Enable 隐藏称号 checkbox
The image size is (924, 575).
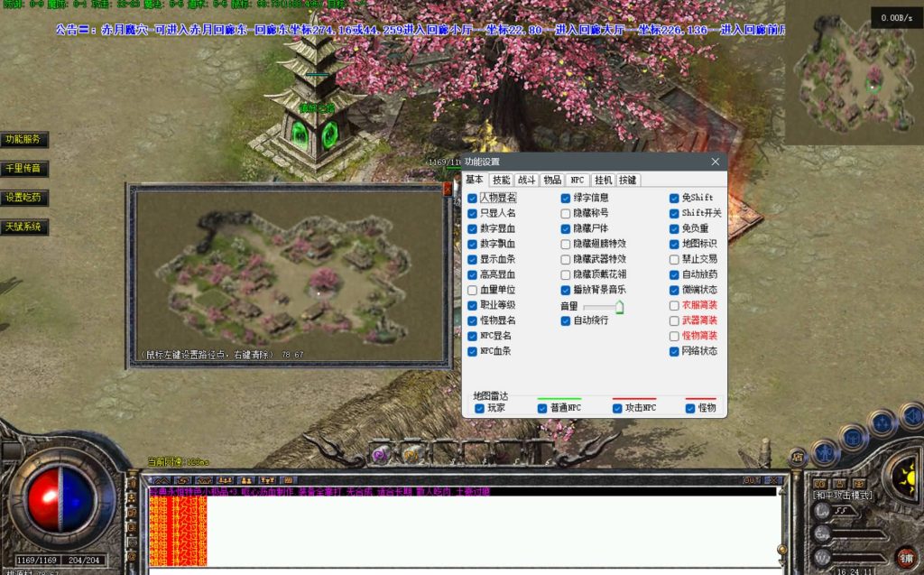[x=565, y=214]
